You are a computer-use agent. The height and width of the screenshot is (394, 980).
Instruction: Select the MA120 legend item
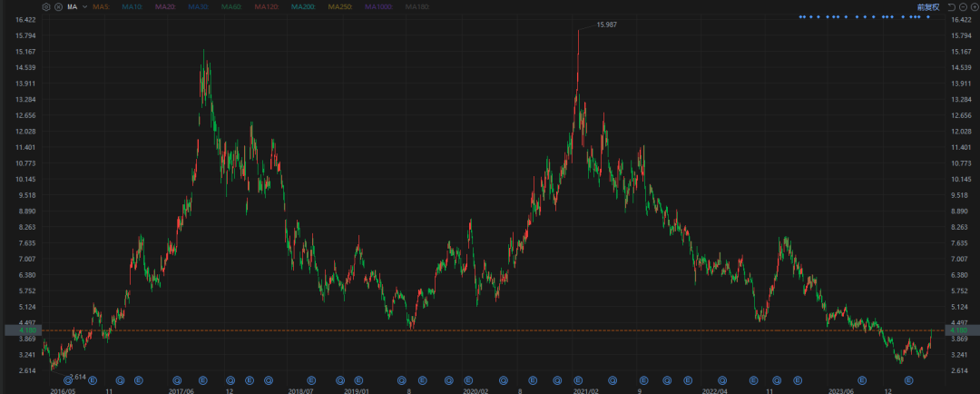tap(266, 6)
